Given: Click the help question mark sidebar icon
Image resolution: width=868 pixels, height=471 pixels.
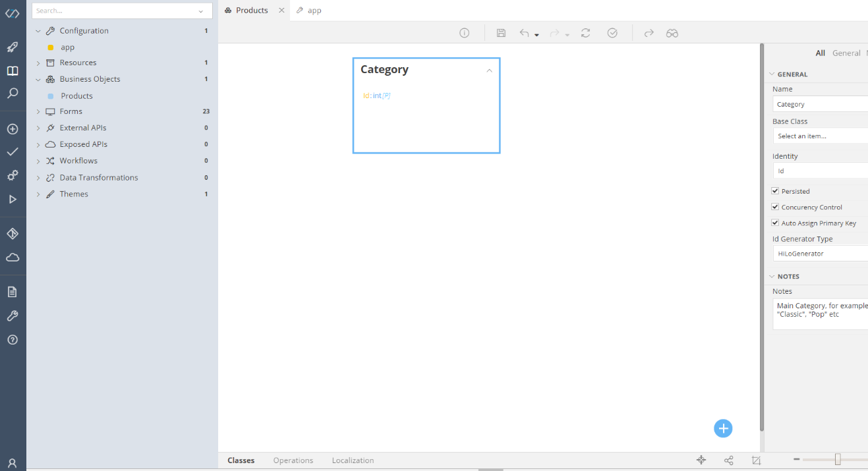Looking at the screenshot, I should [x=13, y=340].
